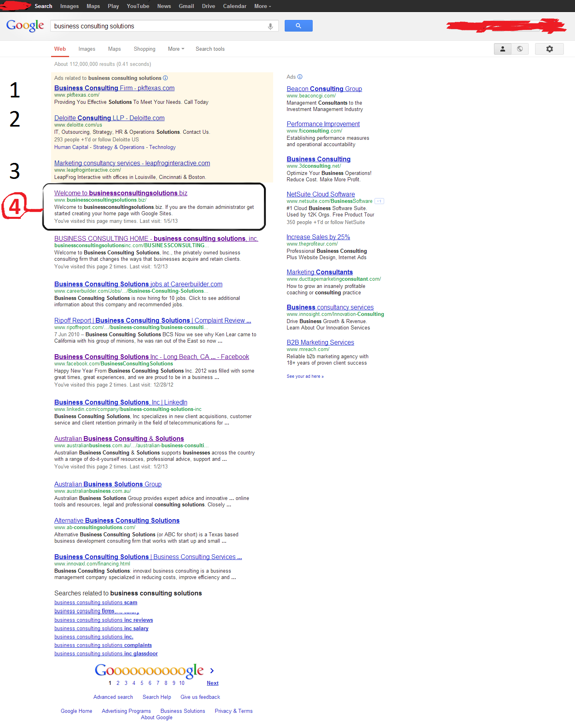This screenshot has width=575, height=728.
Task: Switch to Images results tab
Action: 87,49
